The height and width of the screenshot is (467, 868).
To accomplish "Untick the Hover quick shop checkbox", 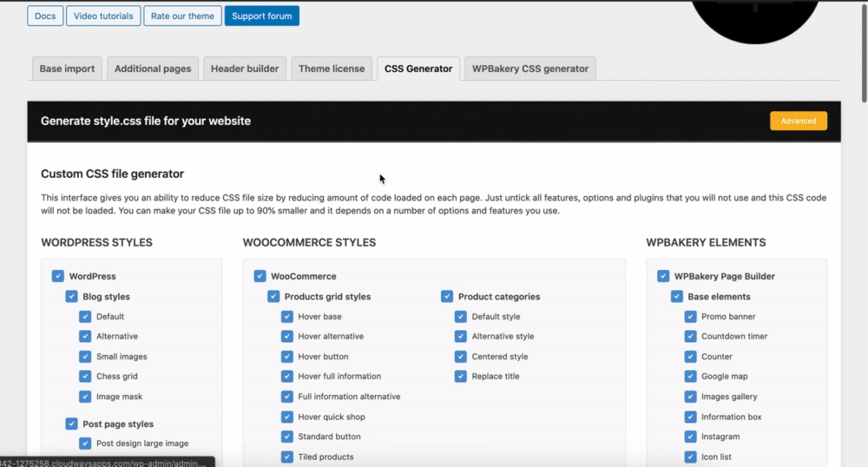I will [286, 417].
